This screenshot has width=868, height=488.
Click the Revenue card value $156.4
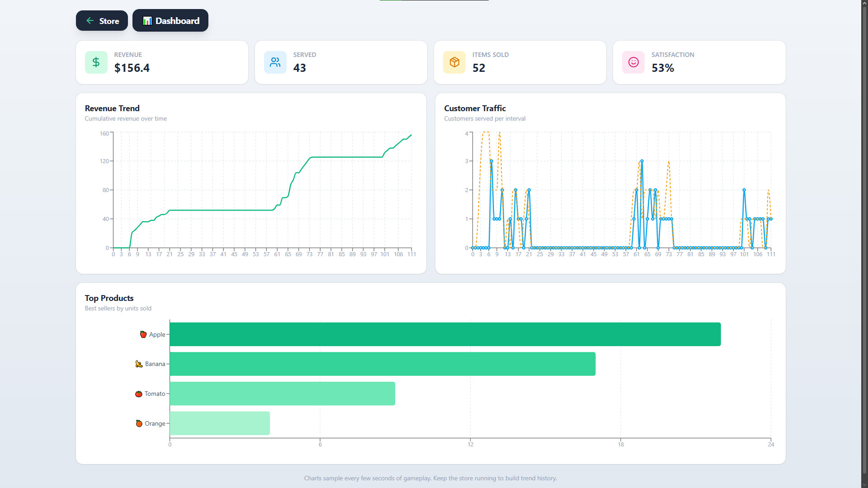click(132, 68)
